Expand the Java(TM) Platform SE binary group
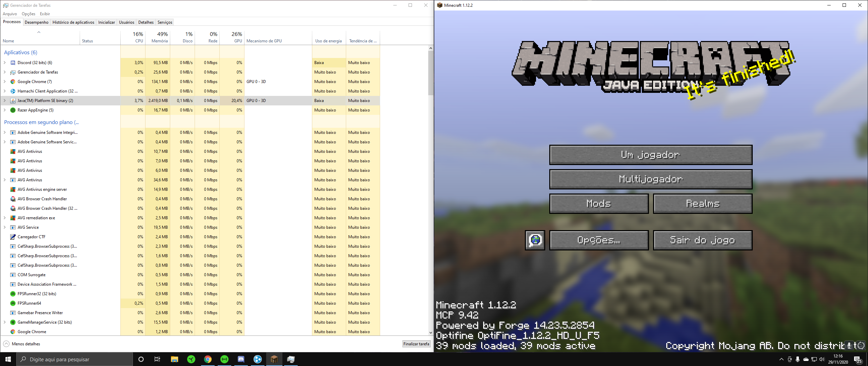Viewport: 868px width, 366px height. point(5,101)
